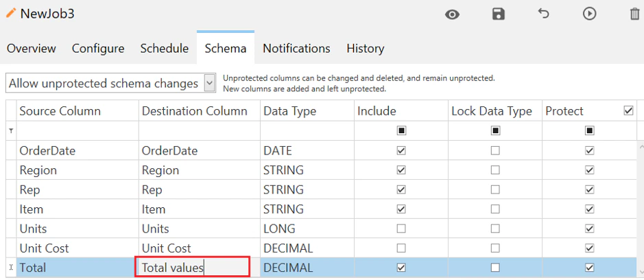The height and width of the screenshot is (280, 644).
Task: Uncheck Include for Total row
Action: (x=401, y=268)
